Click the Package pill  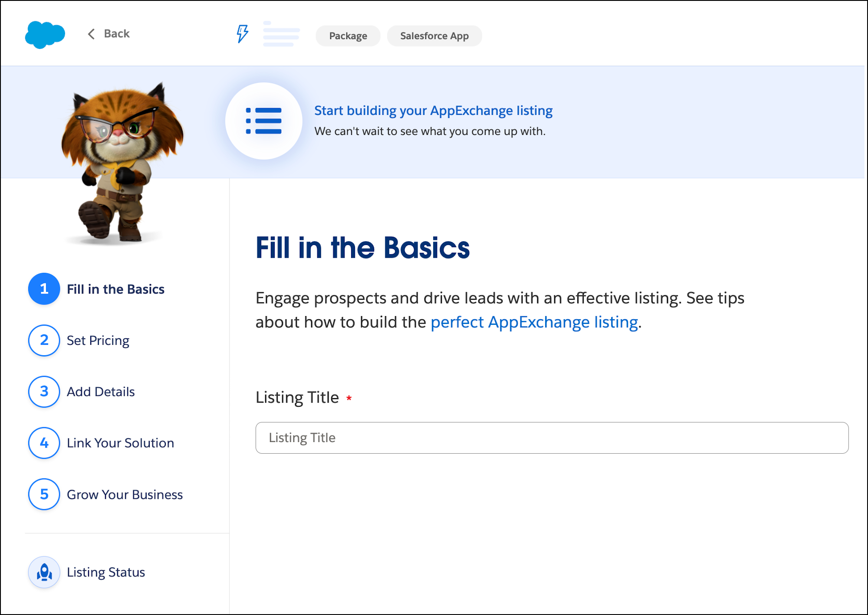tap(348, 36)
